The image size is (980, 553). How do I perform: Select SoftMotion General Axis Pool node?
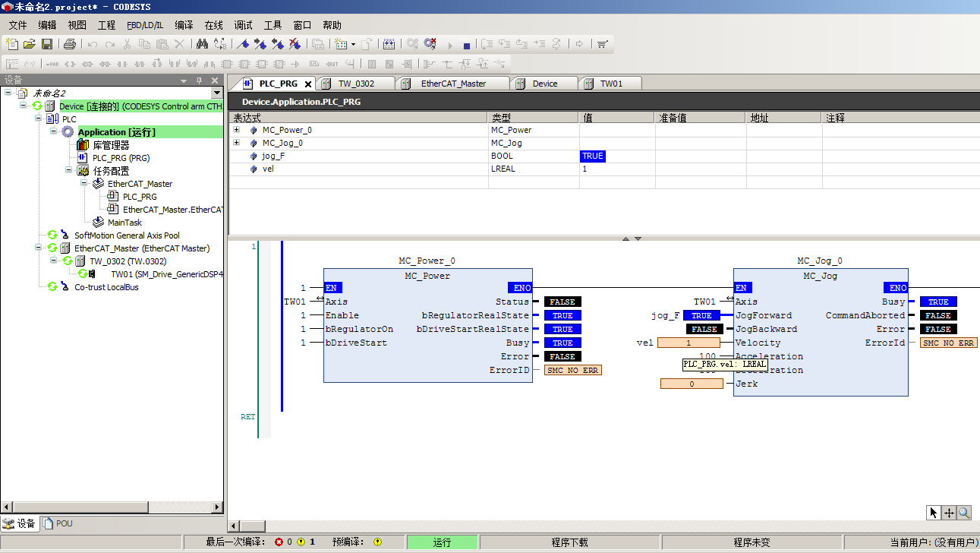click(x=127, y=235)
